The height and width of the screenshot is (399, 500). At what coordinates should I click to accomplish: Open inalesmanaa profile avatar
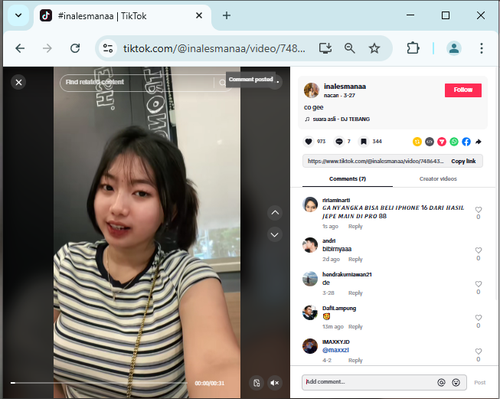(x=312, y=90)
